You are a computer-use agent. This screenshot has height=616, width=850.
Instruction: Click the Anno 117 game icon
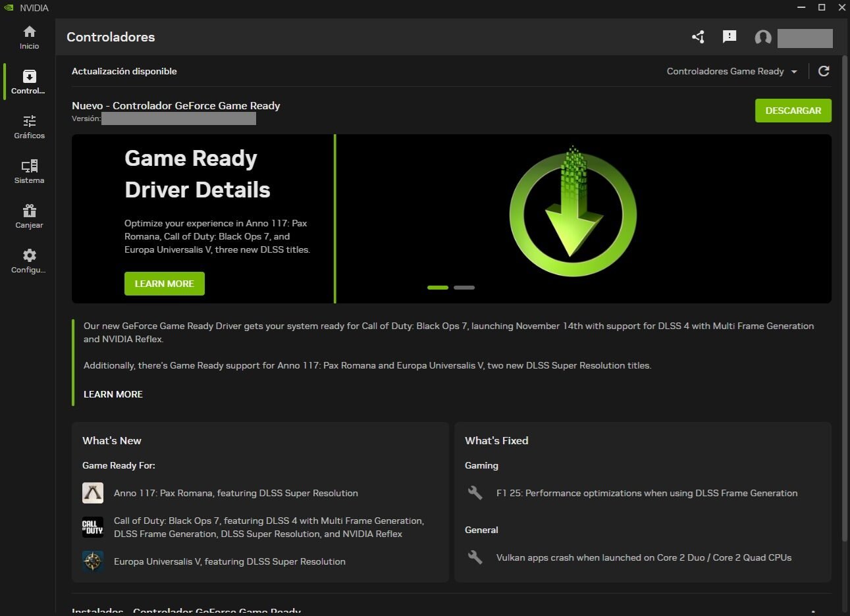(93, 493)
